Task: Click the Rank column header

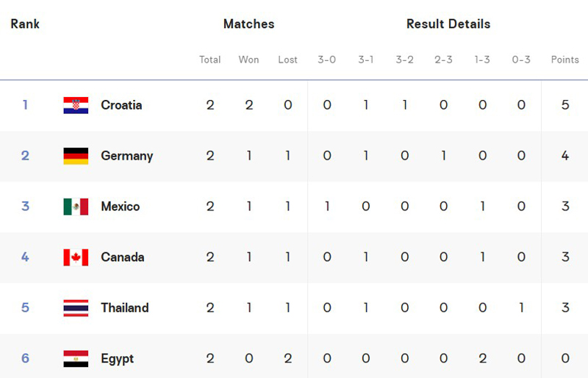Action: coord(25,24)
